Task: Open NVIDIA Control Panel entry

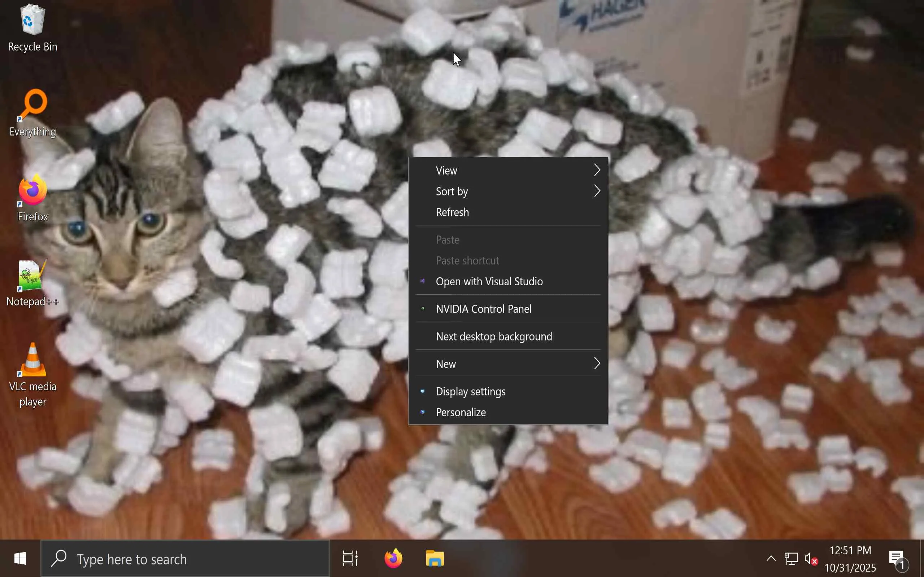Action: pos(483,309)
